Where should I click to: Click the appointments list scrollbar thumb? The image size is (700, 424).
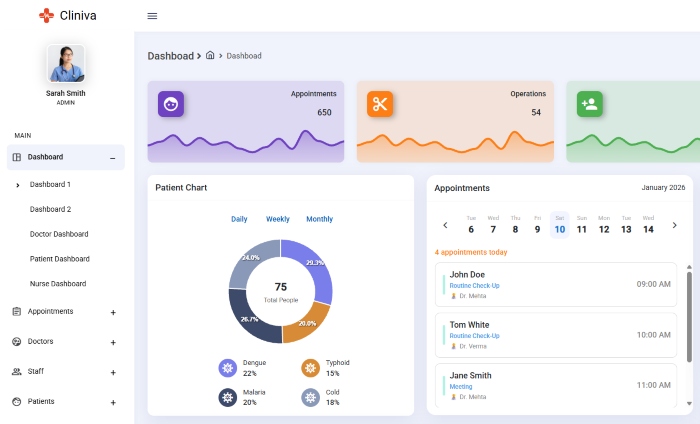coord(689,316)
